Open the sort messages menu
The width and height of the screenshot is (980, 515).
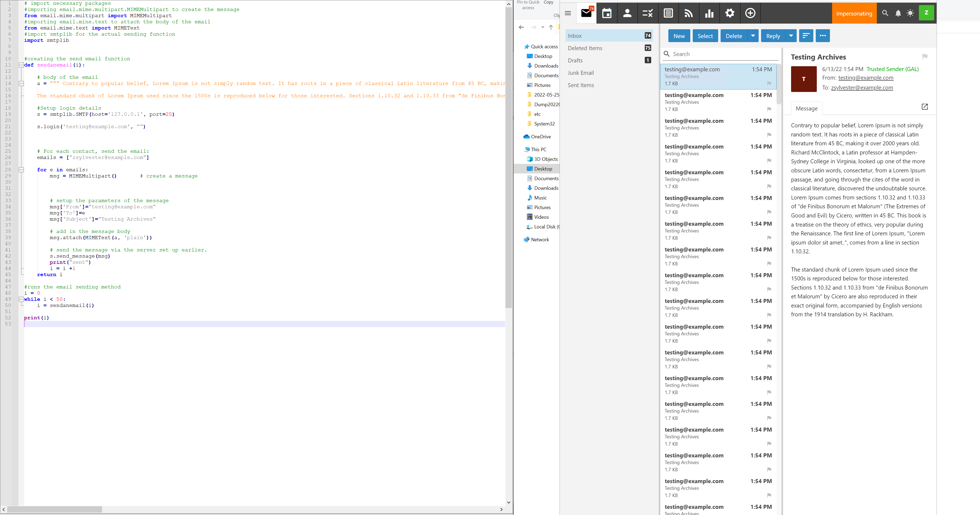point(806,36)
